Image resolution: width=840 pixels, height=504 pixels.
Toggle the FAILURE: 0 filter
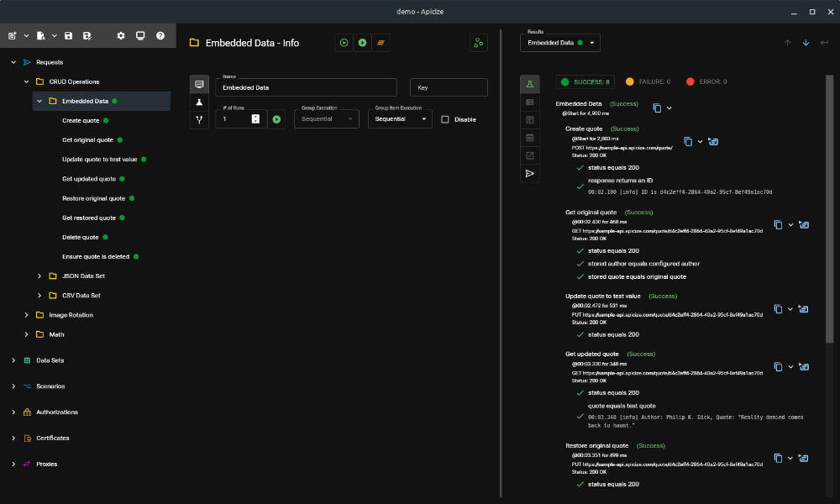click(x=647, y=81)
